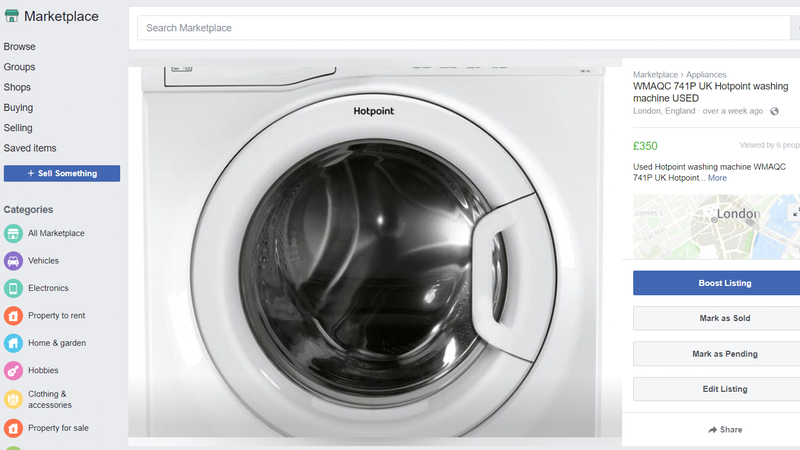Select the Home & garden icon

coord(13,343)
